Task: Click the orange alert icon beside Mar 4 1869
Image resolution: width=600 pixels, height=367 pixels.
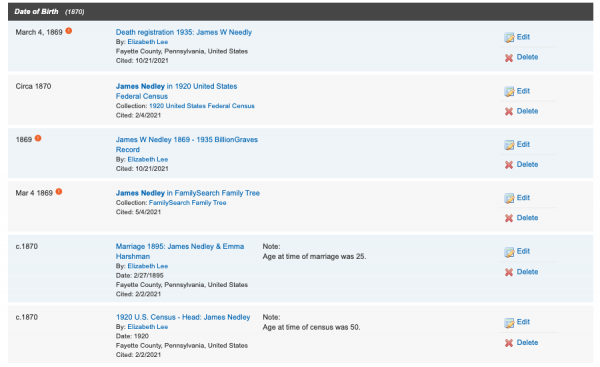Action: pyautogui.click(x=59, y=192)
